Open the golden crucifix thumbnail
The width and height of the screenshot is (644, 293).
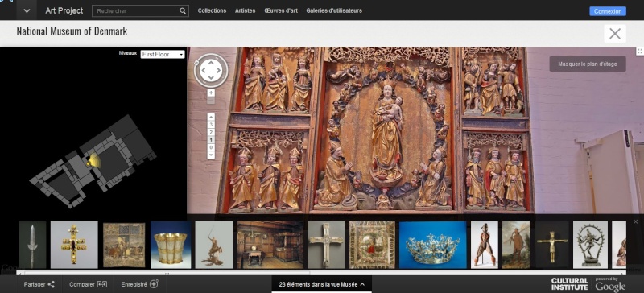click(552, 245)
